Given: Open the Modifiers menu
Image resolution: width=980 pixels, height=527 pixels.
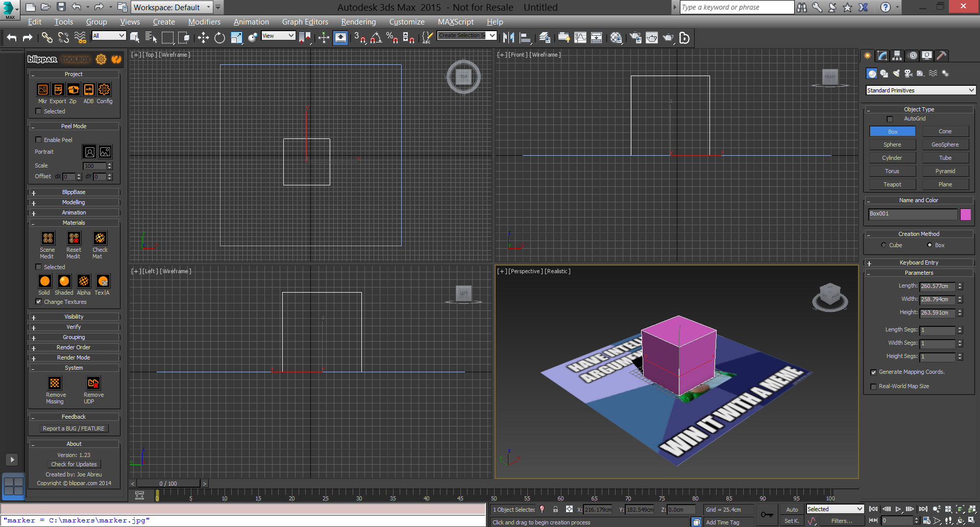Looking at the screenshot, I should pyautogui.click(x=204, y=21).
